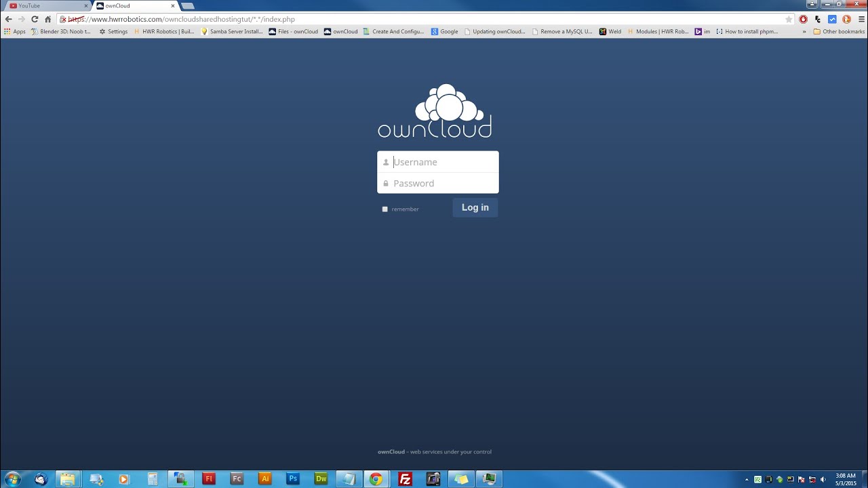Open the Calculator taskbar icon
868x488 pixels.
153,479
